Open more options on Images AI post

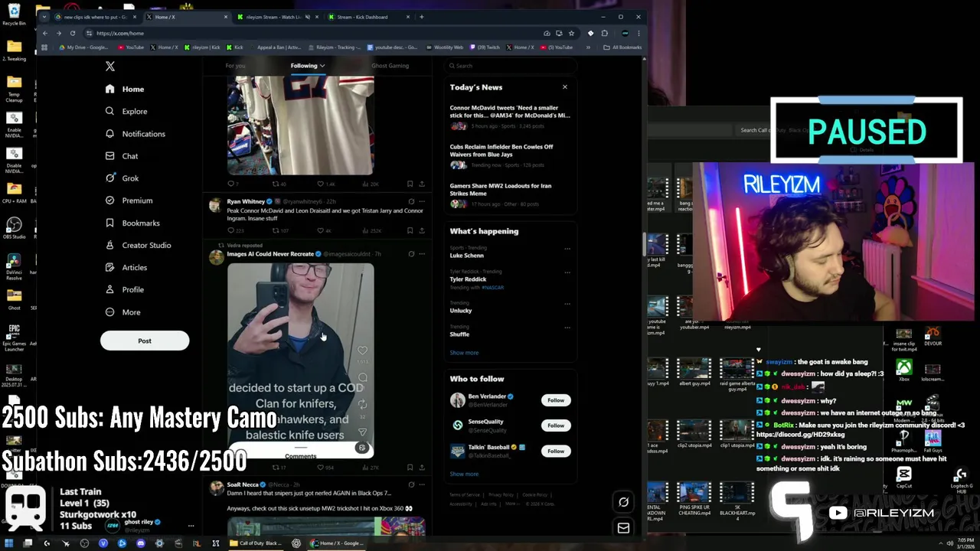coord(422,254)
